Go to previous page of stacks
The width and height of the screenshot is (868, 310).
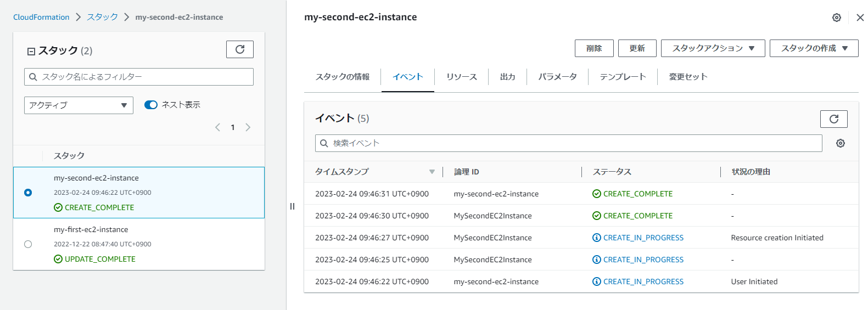[217, 127]
